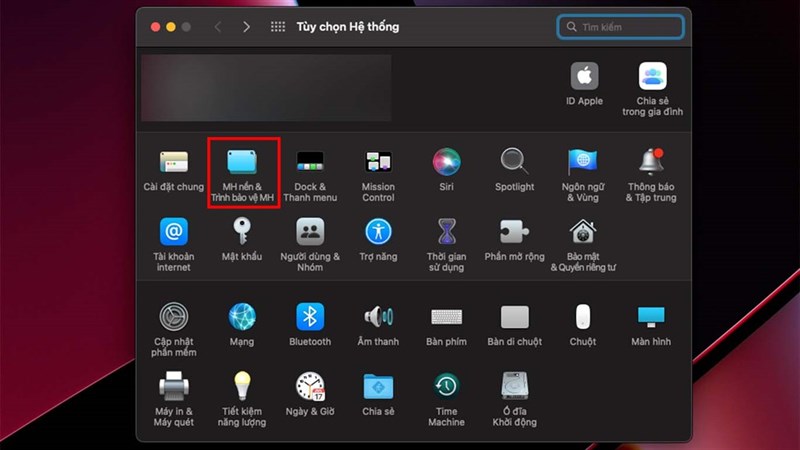The height and width of the screenshot is (450, 800).
Task: Open the Spotlight pane
Action: (x=514, y=169)
